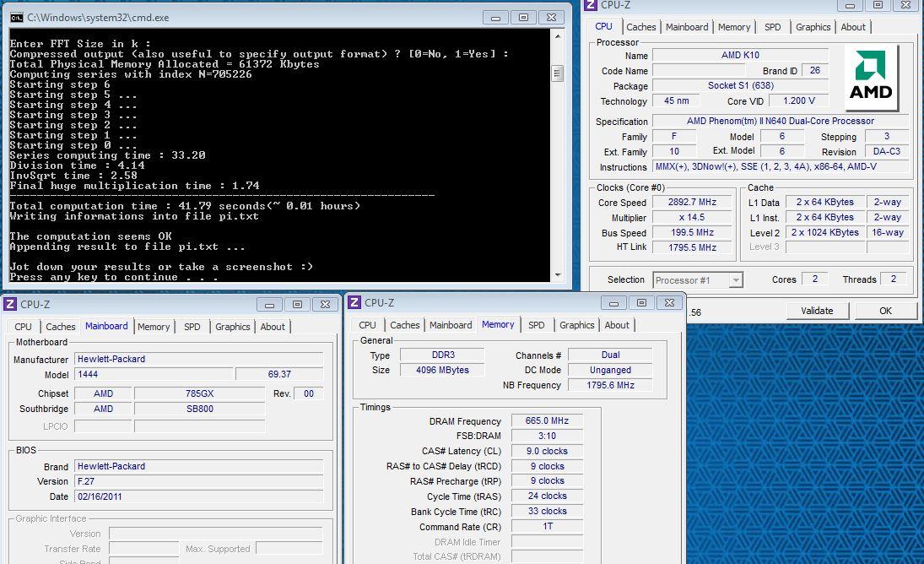Viewport: 924px width, 564px height.
Task: Click the Core VID value 1.200 V
Action: click(x=798, y=100)
